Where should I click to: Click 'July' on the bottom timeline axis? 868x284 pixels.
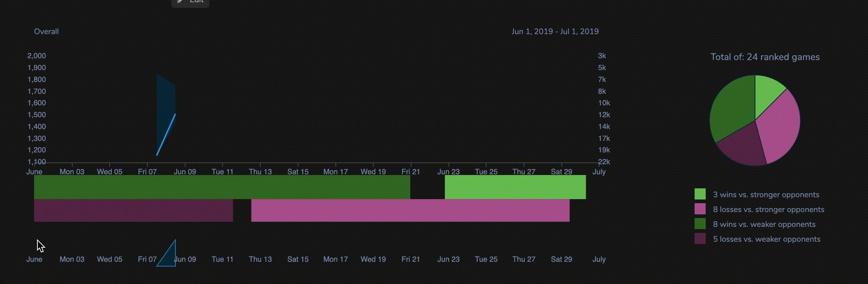pyautogui.click(x=599, y=259)
